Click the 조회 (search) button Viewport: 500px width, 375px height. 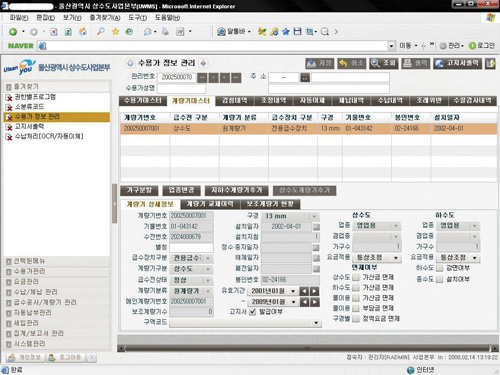coord(384,63)
